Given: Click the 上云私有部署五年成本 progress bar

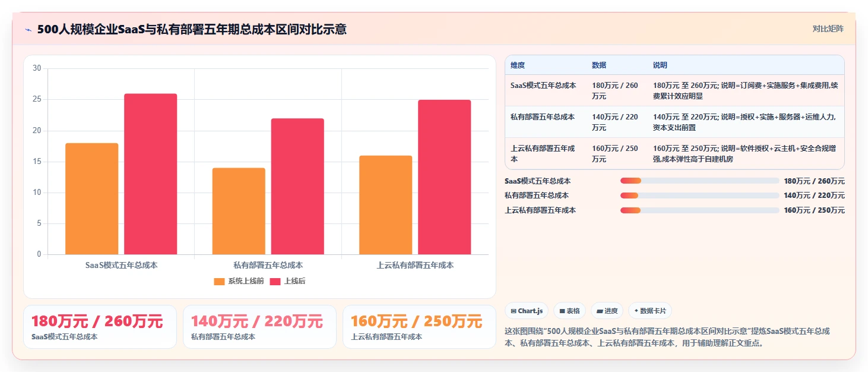Looking at the screenshot, I should [x=699, y=210].
